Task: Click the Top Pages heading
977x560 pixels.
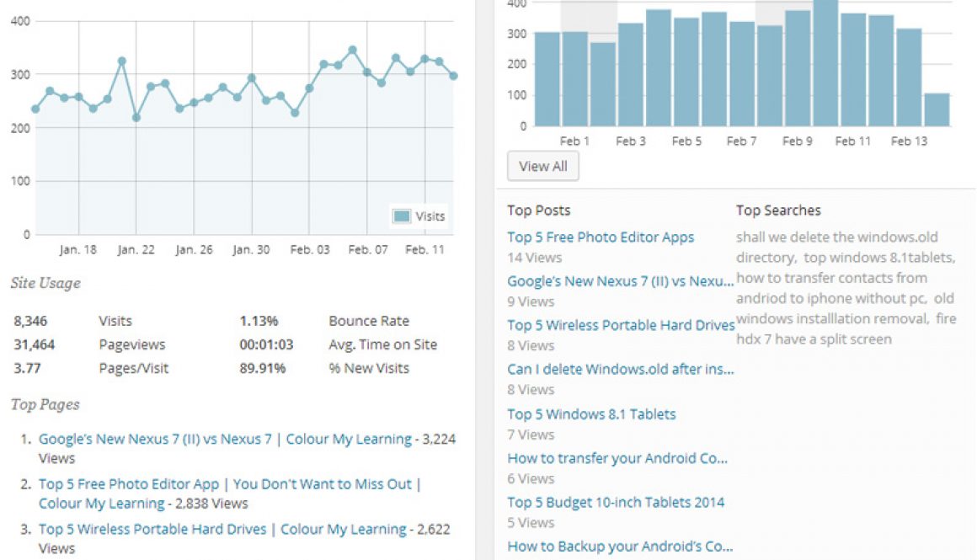Action: pyautogui.click(x=45, y=404)
